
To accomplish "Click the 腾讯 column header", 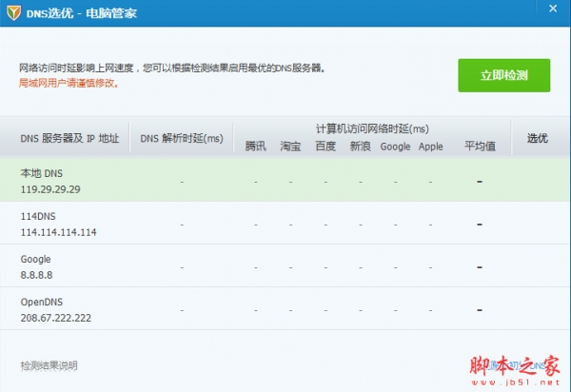I will pyautogui.click(x=255, y=147).
